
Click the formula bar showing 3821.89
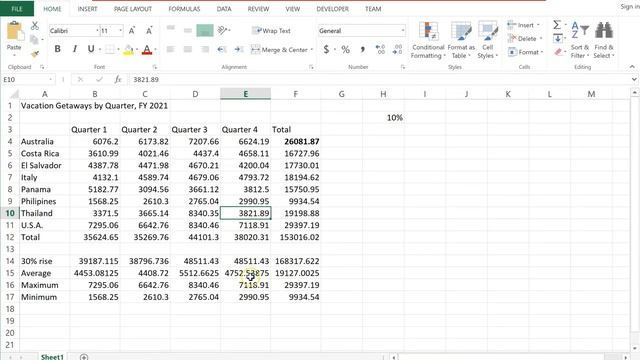tap(380, 80)
